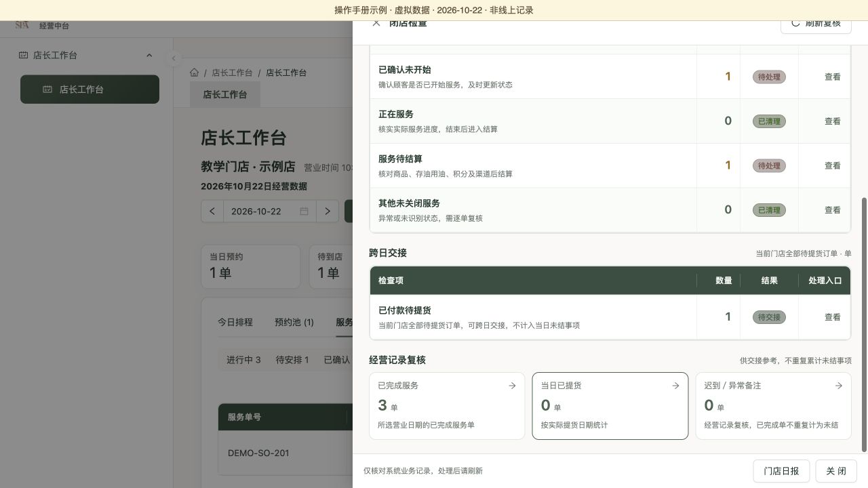Click 待处理 tag in 服务待结算 row
868x488 pixels.
(x=769, y=166)
